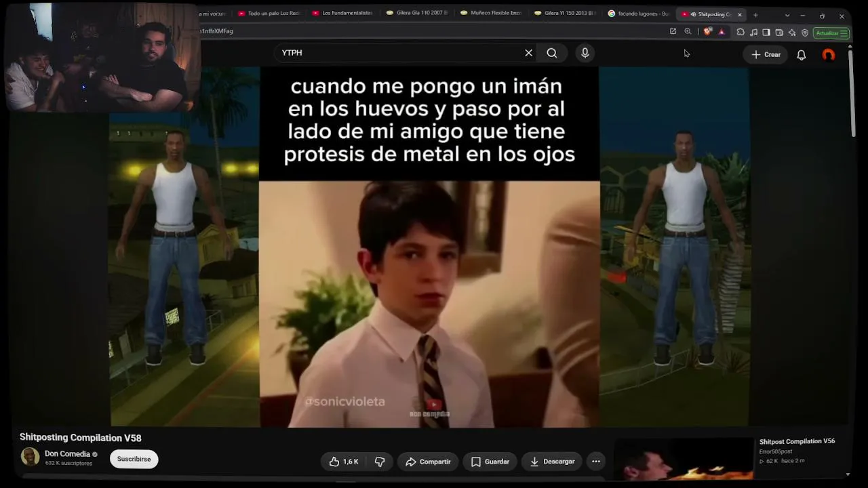Open the Leo AI sparkle icon
The image size is (868, 488).
pos(792,32)
